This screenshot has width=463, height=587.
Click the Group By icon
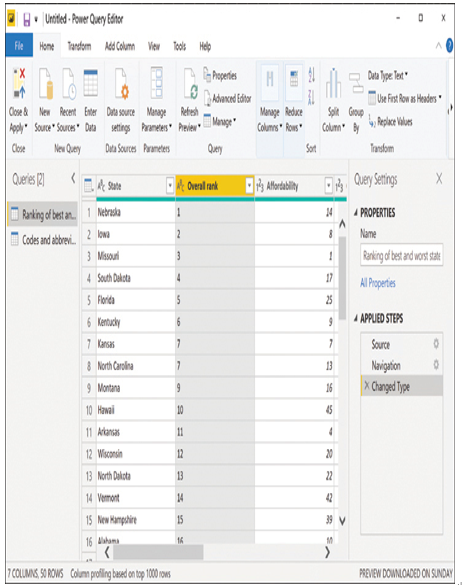(x=356, y=83)
